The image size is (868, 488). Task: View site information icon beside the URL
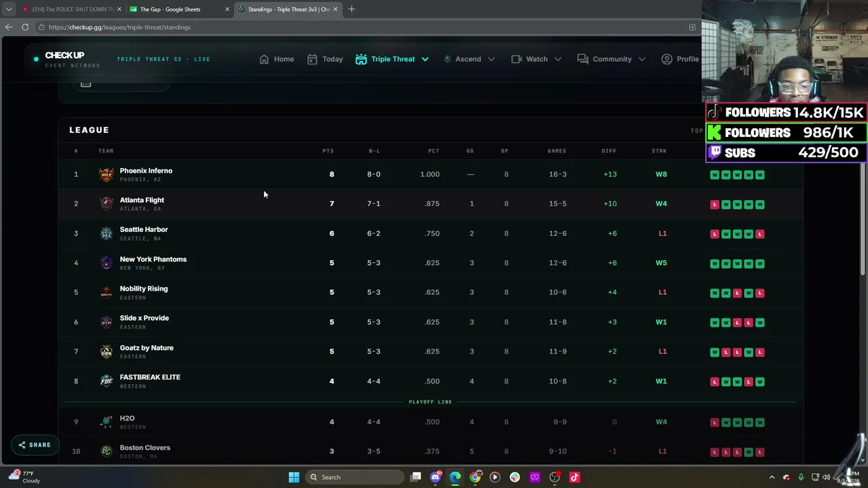pos(41,27)
